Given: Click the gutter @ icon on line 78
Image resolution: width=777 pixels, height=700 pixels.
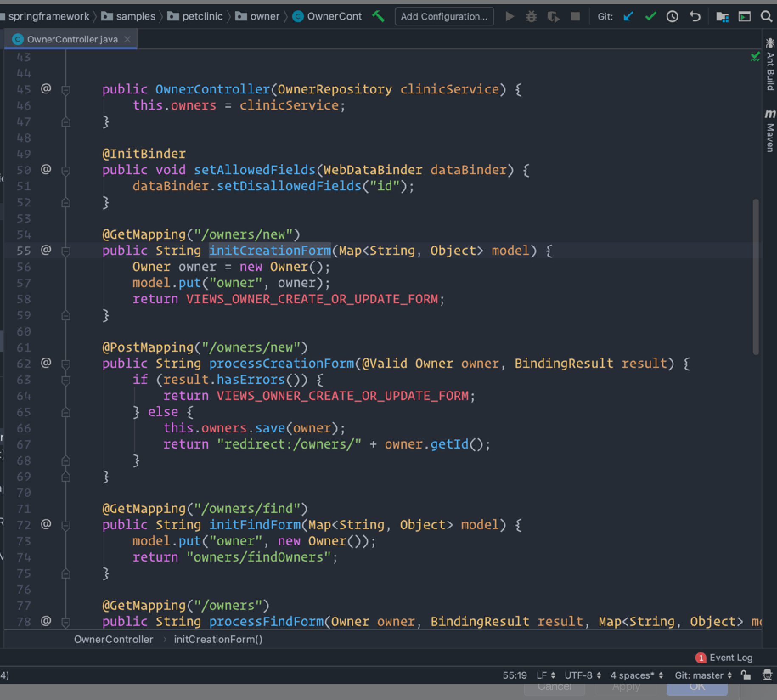Looking at the screenshot, I should [x=46, y=621].
